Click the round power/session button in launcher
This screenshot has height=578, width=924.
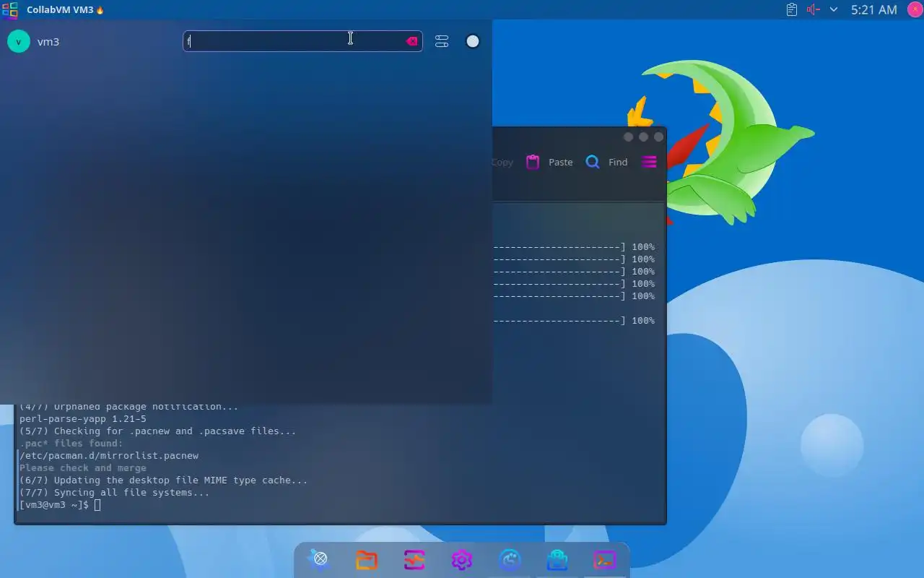pos(473,41)
